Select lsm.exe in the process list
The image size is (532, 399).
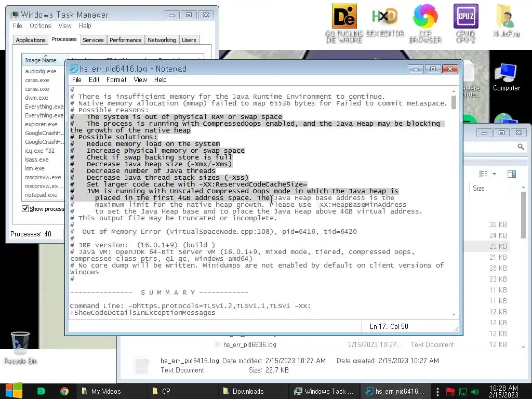(35, 168)
